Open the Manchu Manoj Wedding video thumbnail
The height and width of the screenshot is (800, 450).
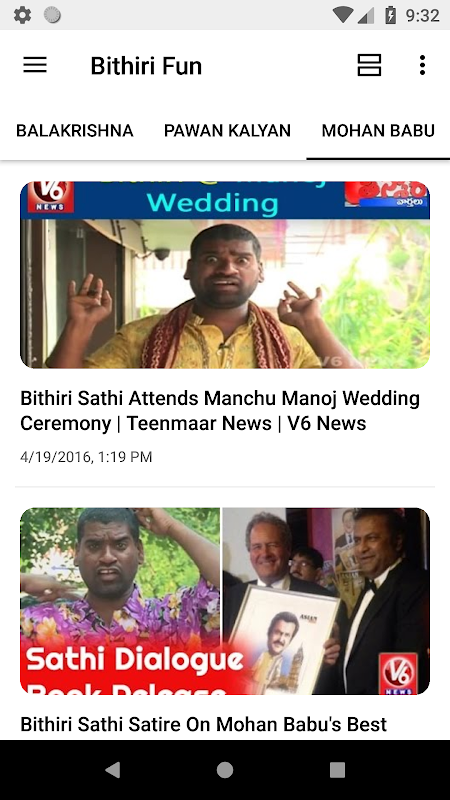tap(225, 274)
